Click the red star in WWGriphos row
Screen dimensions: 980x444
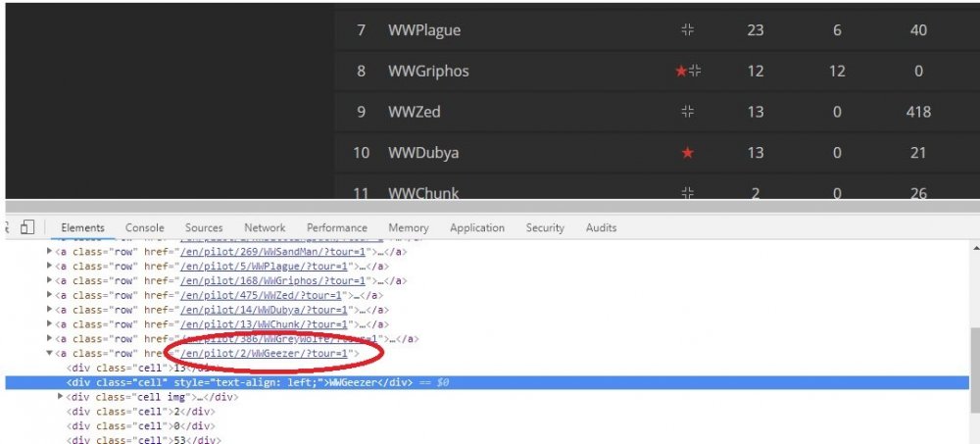(681, 72)
